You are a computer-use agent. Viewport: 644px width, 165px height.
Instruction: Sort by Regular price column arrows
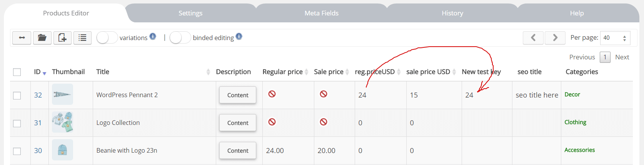307,72
